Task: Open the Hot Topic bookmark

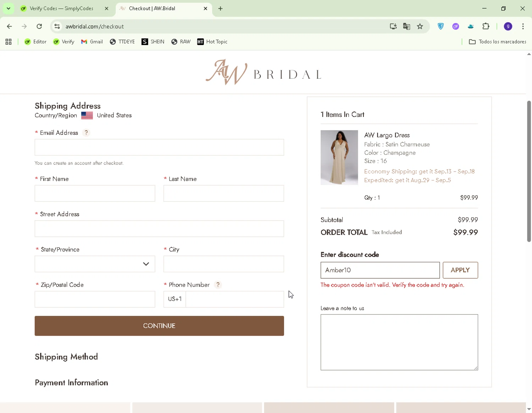Action: [x=212, y=42]
